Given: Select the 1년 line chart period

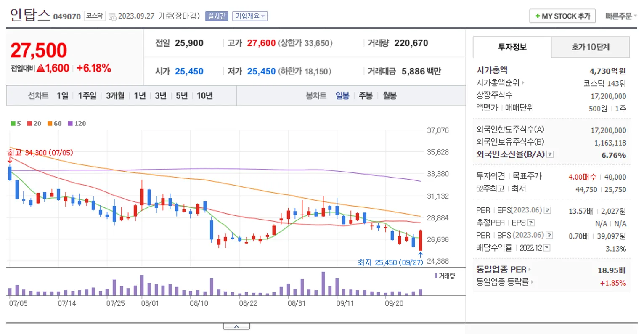Looking at the screenshot, I should [140, 95].
